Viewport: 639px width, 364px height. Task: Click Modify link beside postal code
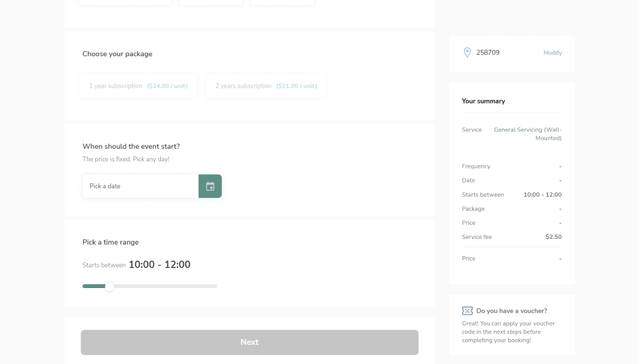point(552,53)
